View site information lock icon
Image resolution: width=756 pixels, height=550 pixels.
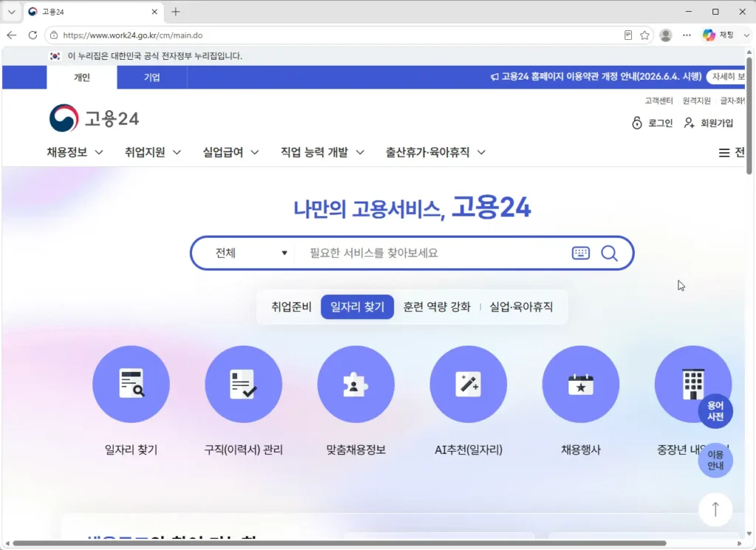[x=54, y=35]
